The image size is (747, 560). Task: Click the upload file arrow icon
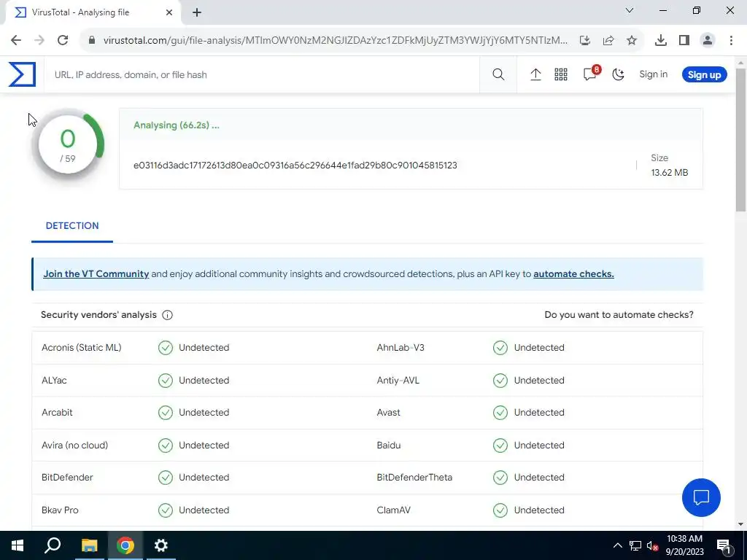(x=535, y=74)
